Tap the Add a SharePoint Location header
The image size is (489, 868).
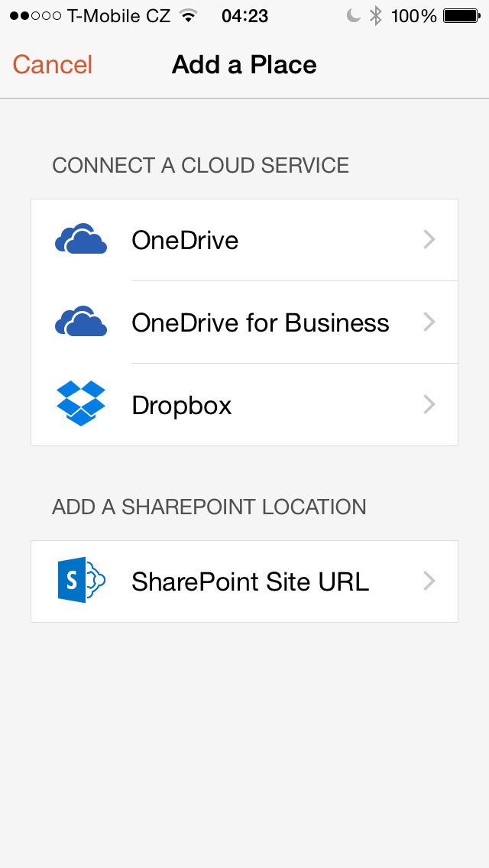(209, 507)
